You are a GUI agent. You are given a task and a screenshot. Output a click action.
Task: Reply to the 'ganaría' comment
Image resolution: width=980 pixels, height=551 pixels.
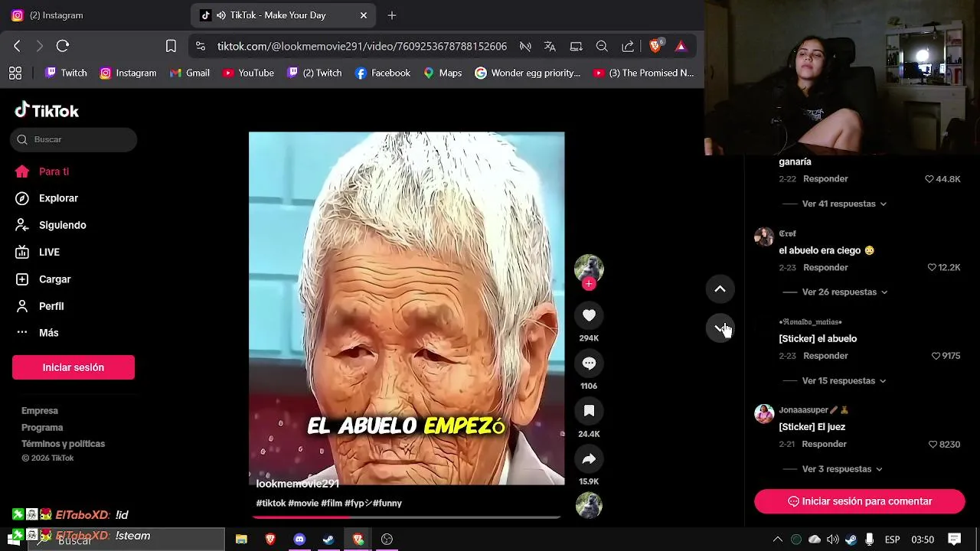pos(825,178)
